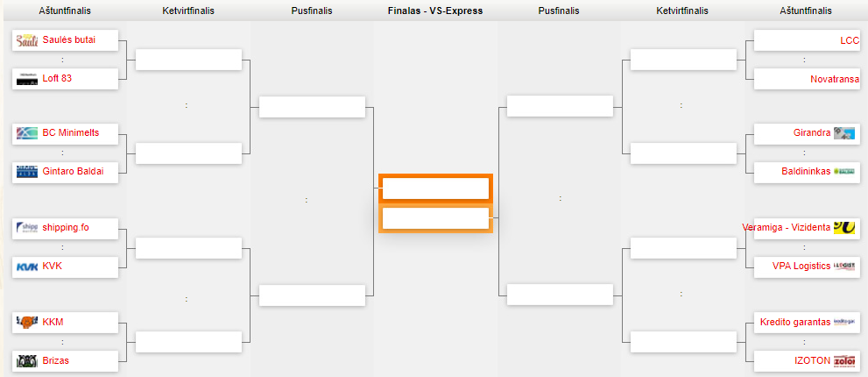This screenshot has height=377, width=868.
Task: Click the Gintaro Baldai logo icon
Action: click(x=27, y=172)
